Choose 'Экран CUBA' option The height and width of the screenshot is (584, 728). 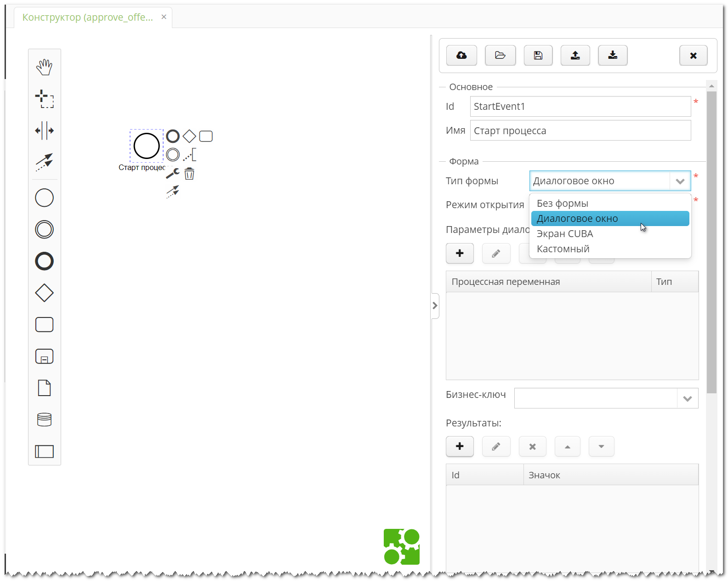(x=610, y=234)
